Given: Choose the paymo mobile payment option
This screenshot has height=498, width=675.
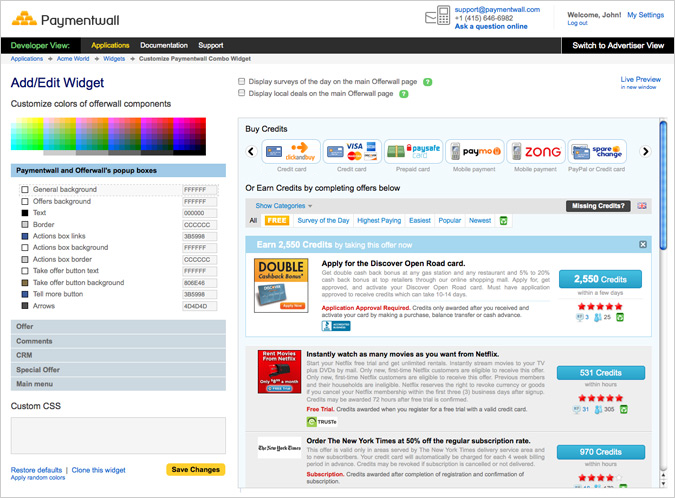Looking at the screenshot, I should pos(474,152).
